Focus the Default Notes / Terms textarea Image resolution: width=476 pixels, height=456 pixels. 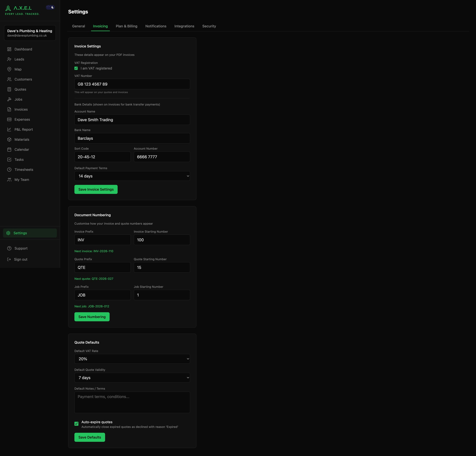coord(132,402)
